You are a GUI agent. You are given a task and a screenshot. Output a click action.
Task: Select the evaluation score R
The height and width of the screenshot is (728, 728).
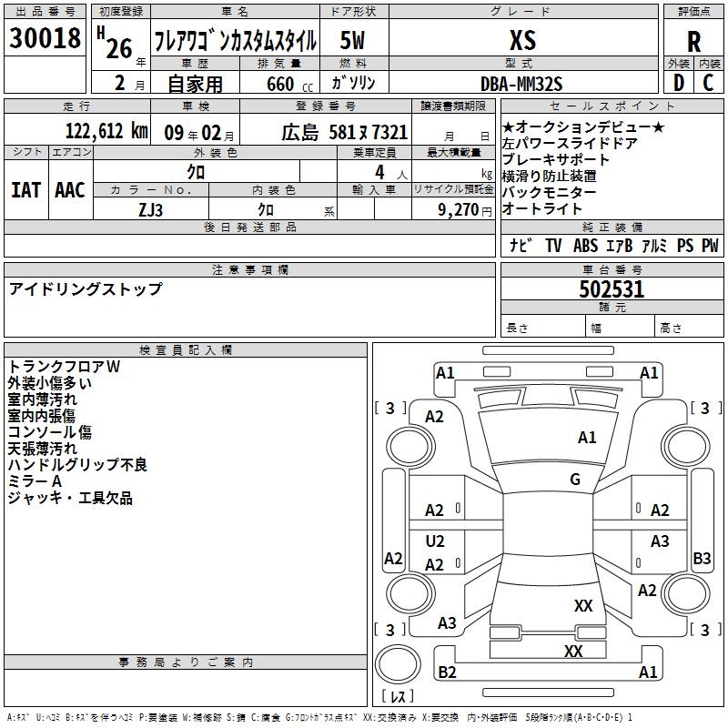(x=694, y=42)
